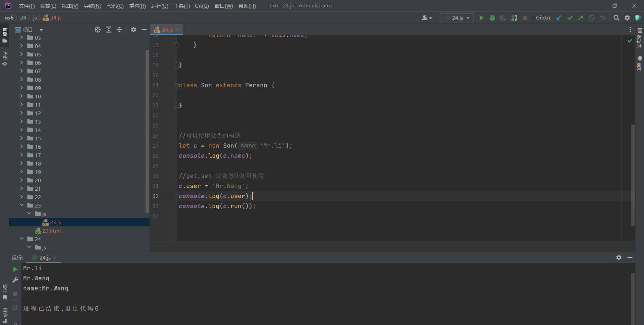Click line number 21 in gutter
This screenshot has height=325, width=644.
(x=155, y=85)
